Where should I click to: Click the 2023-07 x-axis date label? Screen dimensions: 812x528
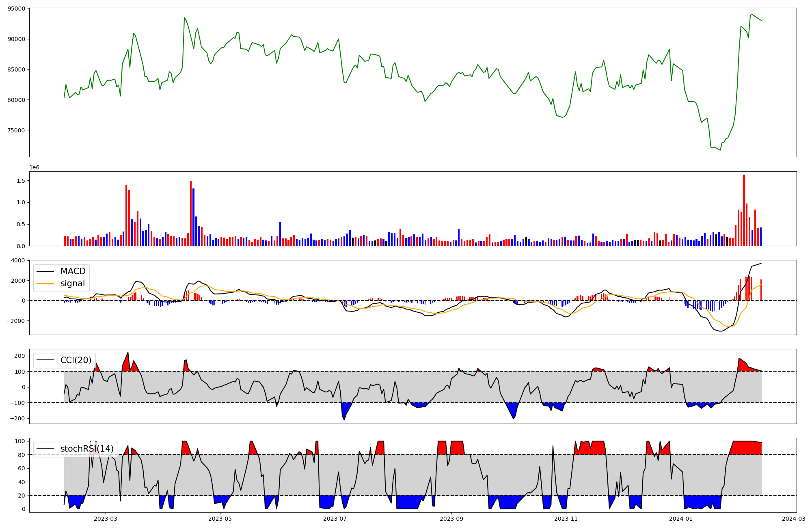[335, 519]
